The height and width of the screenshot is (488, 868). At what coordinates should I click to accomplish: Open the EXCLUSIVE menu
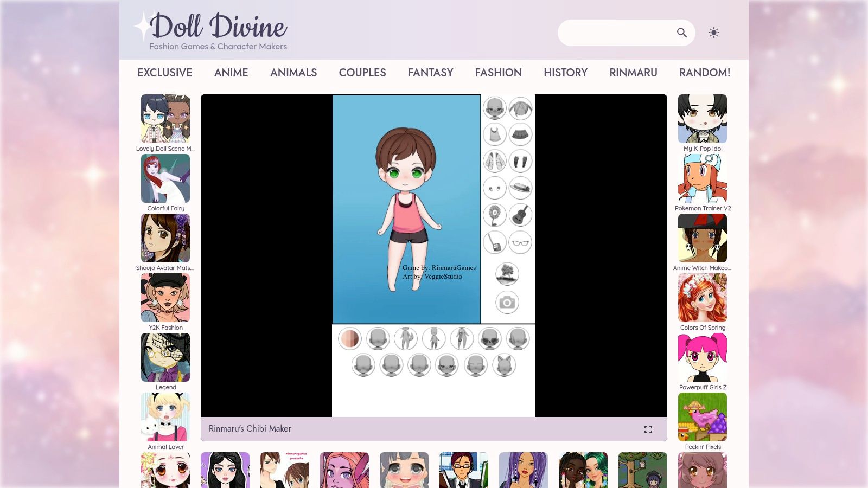click(x=165, y=73)
